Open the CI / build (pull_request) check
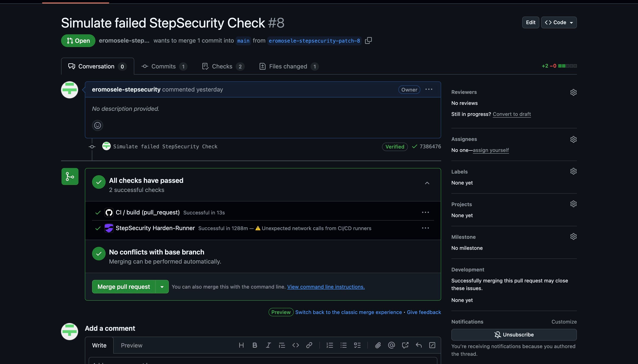The height and width of the screenshot is (364, 638). click(x=148, y=212)
